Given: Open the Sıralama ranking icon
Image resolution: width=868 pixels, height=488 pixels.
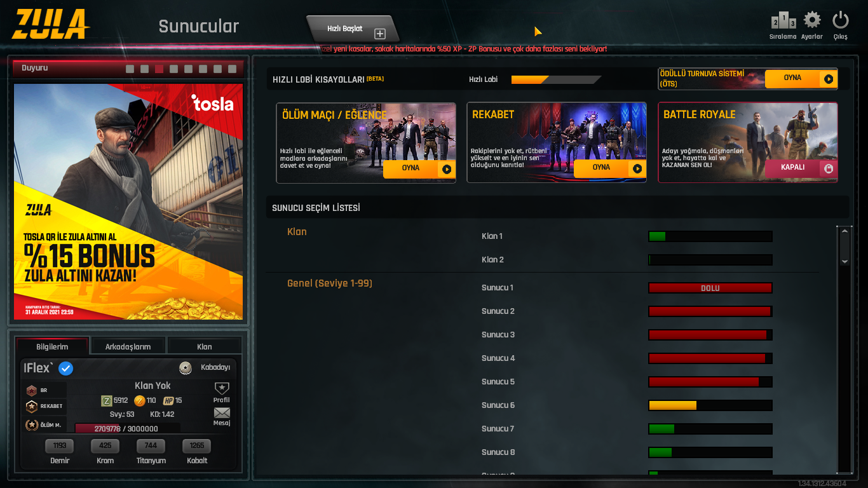Looking at the screenshot, I should [x=783, y=21].
